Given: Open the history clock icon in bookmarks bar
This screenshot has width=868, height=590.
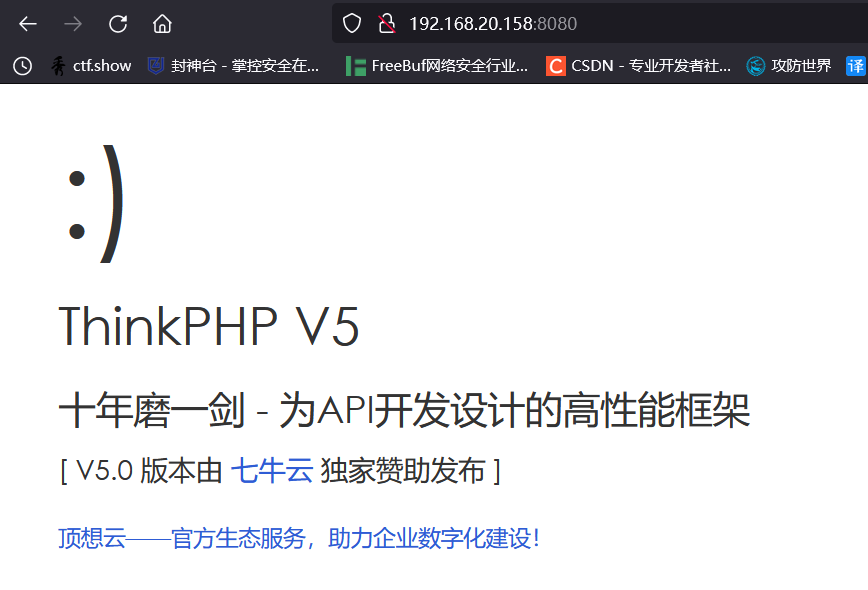Looking at the screenshot, I should 22,66.
